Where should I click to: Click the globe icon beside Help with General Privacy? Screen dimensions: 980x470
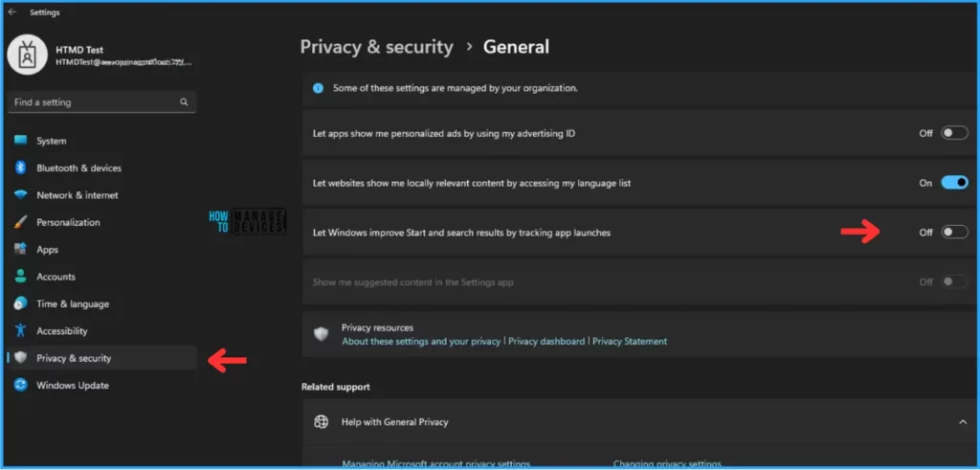(x=322, y=422)
